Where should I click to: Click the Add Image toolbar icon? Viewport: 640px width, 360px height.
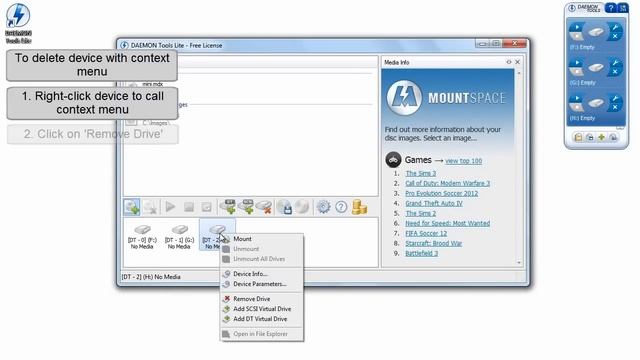point(132,207)
